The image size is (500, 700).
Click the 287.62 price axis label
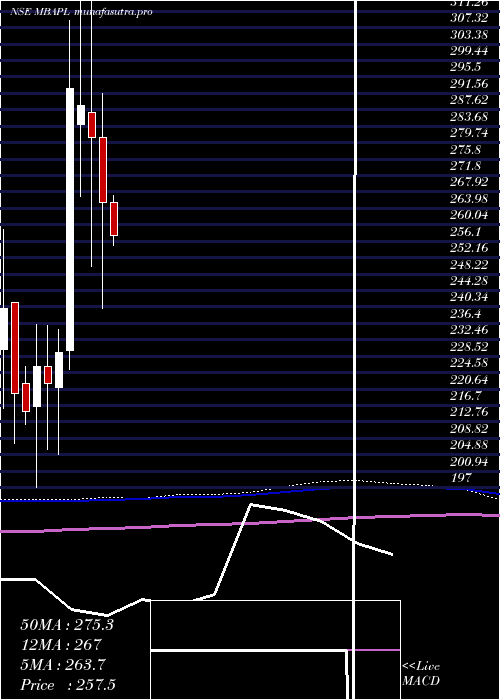pyautogui.click(x=469, y=100)
